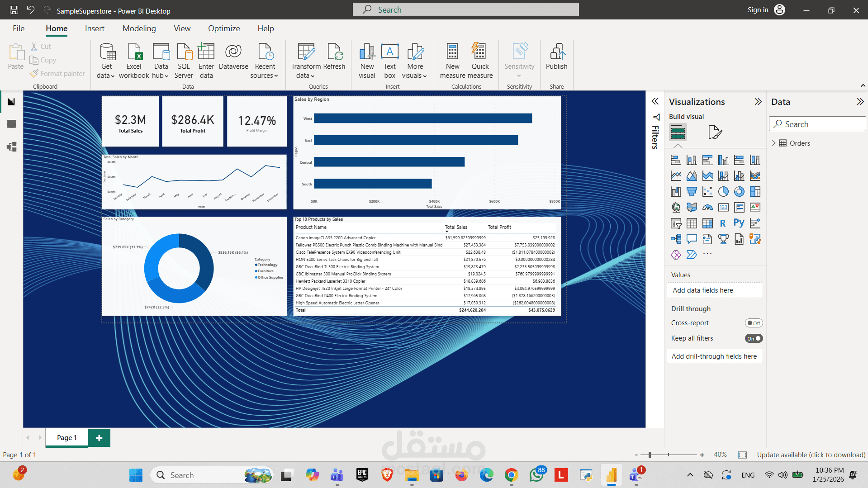Choose the Gauge visual icon
The image size is (868, 488).
point(707,208)
